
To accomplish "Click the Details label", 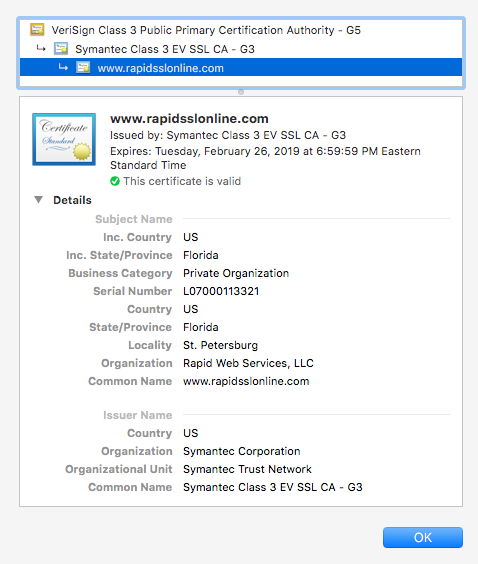I will pyautogui.click(x=72, y=200).
